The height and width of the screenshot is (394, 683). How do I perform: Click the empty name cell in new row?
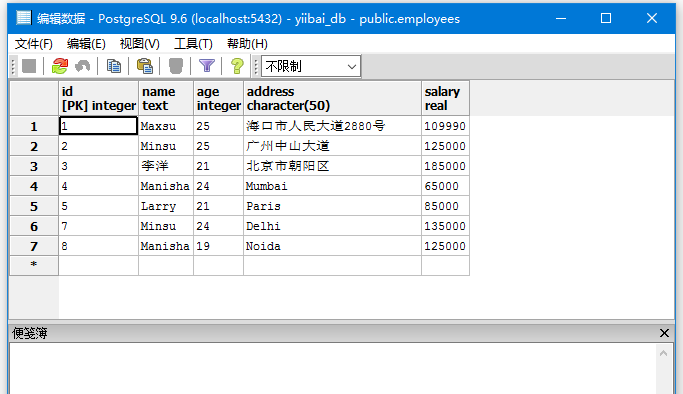(166, 266)
